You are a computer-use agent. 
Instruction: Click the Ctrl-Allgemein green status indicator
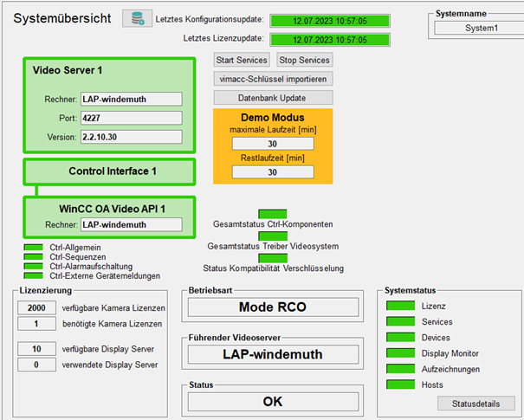[33, 249]
